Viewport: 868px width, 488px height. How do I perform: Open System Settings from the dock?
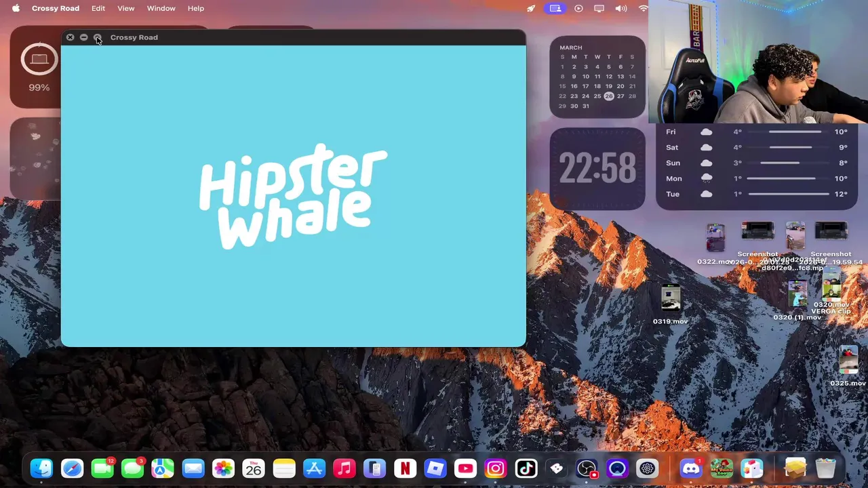[x=647, y=468]
